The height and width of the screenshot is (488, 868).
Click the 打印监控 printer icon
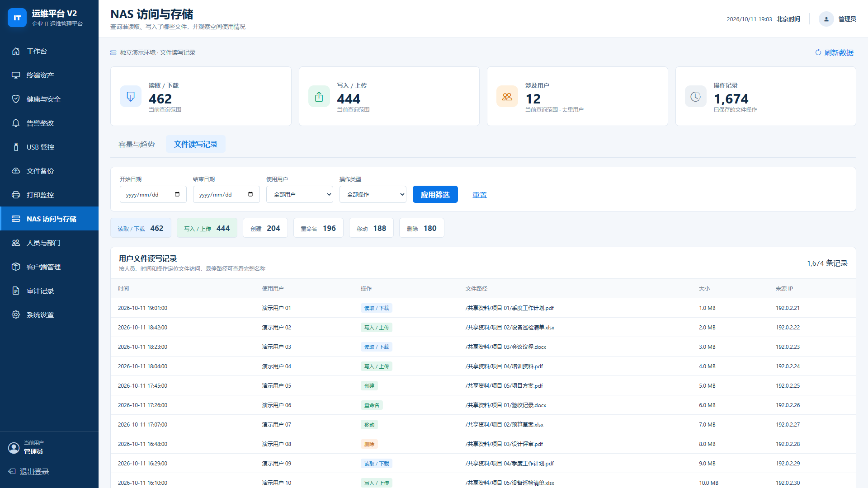[16, 195]
